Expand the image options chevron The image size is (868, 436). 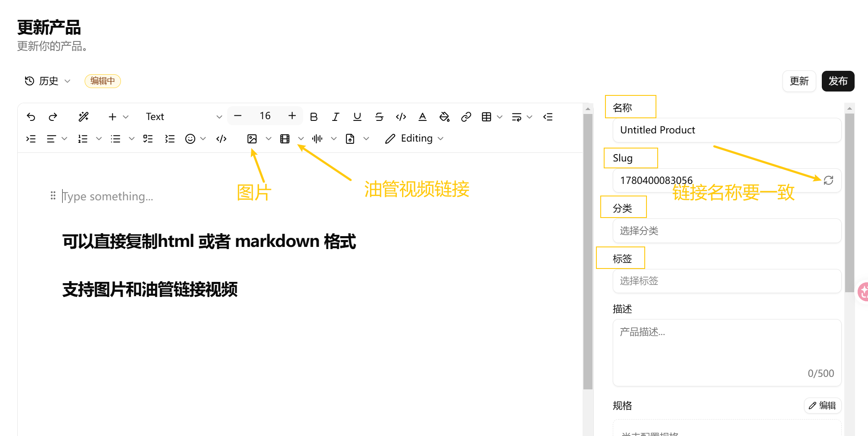268,139
